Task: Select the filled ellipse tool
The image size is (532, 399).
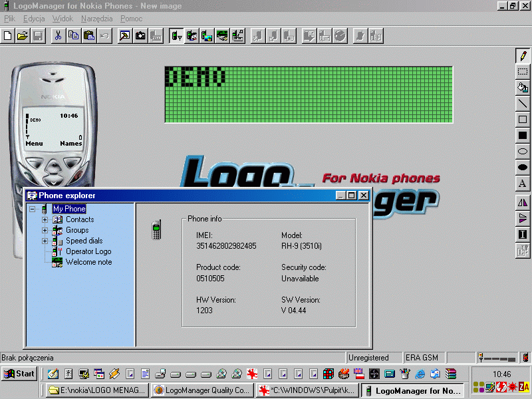Action: [x=523, y=168]
